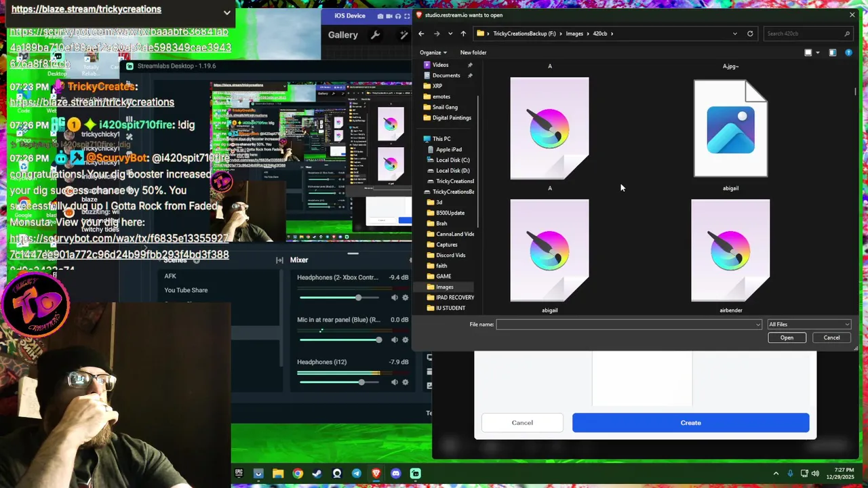868x488 pixels.
Task: Open the emotes folder in sidebar
Action: pos(441,96)
